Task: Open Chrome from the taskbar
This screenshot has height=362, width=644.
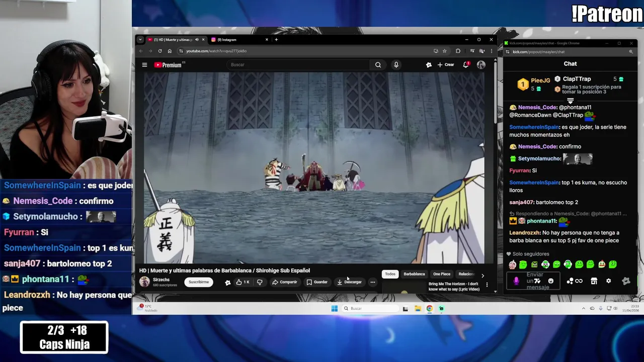Action: [x=429, y=308]
